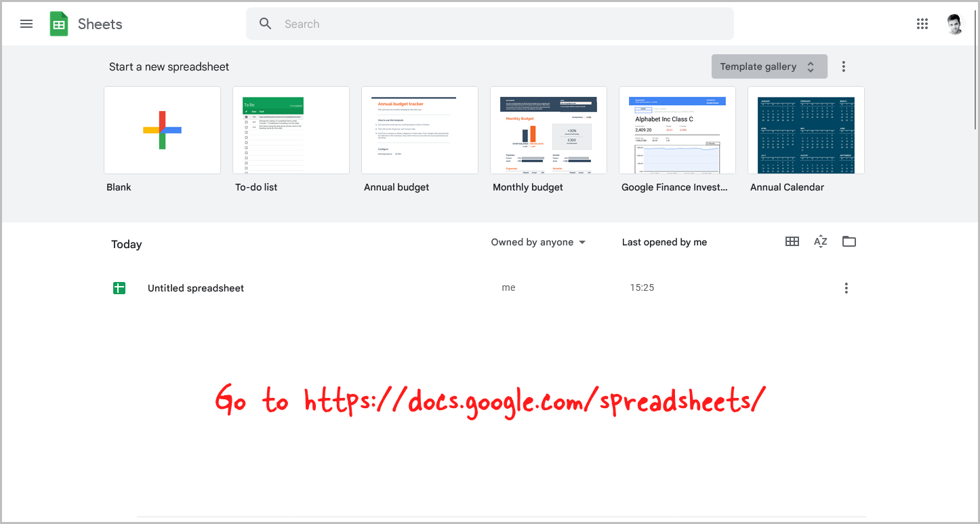Switch to grid view of files
The height and width of the screenshot is (524, 980).
(792, 241)
